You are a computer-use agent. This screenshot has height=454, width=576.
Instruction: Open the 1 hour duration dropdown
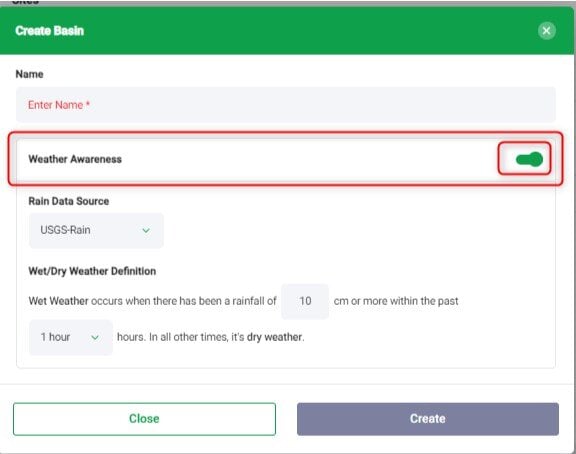pyautogui.click(x=71, y=337)
